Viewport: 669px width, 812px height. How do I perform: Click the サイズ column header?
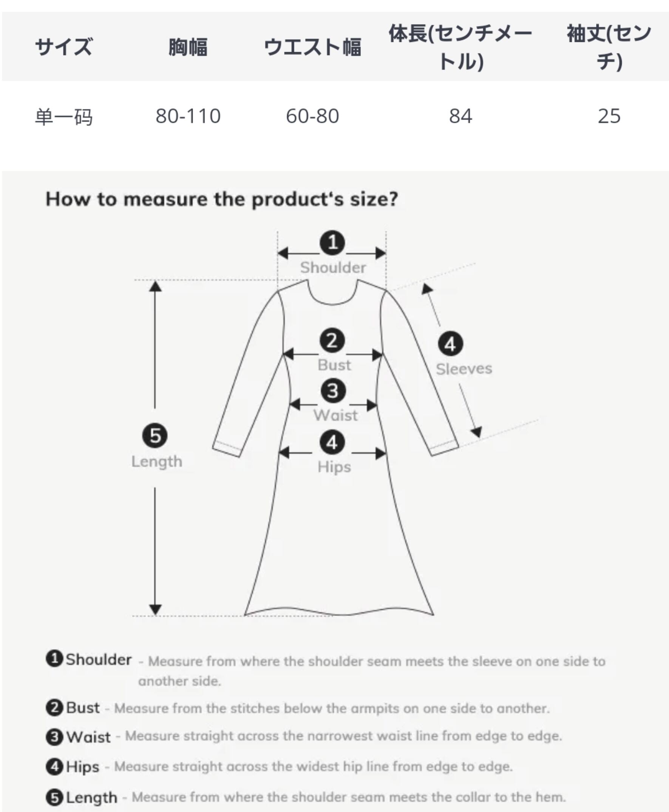click(x=64, y=47)
